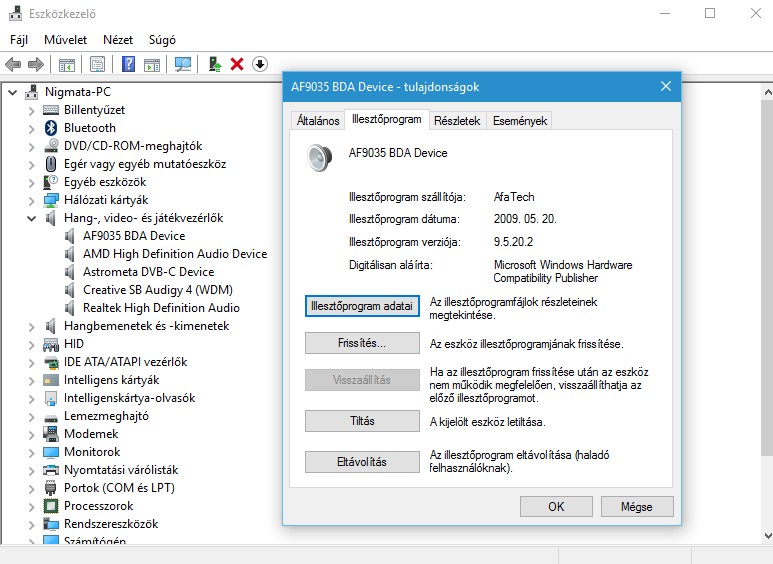
Task: Click the disable device down-arrow icon
Action: pos(260,64)
